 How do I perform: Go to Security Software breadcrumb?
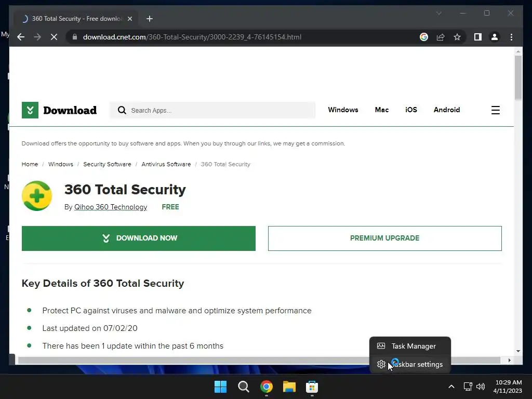(x=107, y=164)
